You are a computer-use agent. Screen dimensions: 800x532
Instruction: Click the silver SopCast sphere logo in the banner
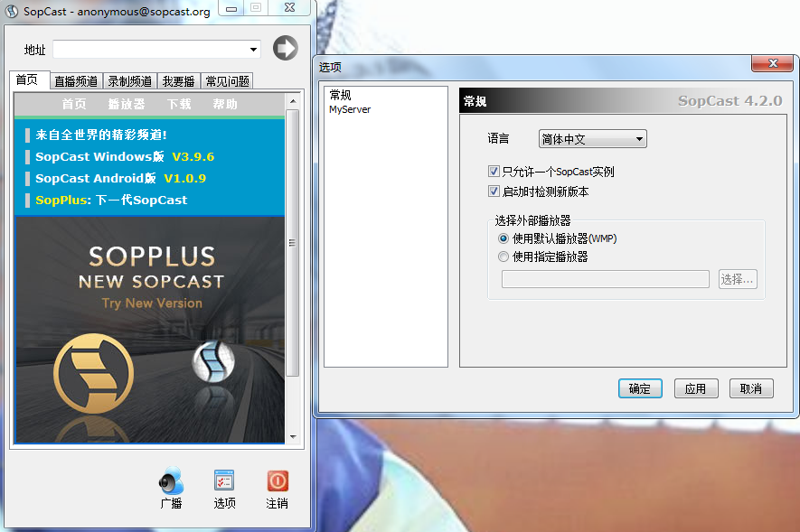tap(212, 361)
